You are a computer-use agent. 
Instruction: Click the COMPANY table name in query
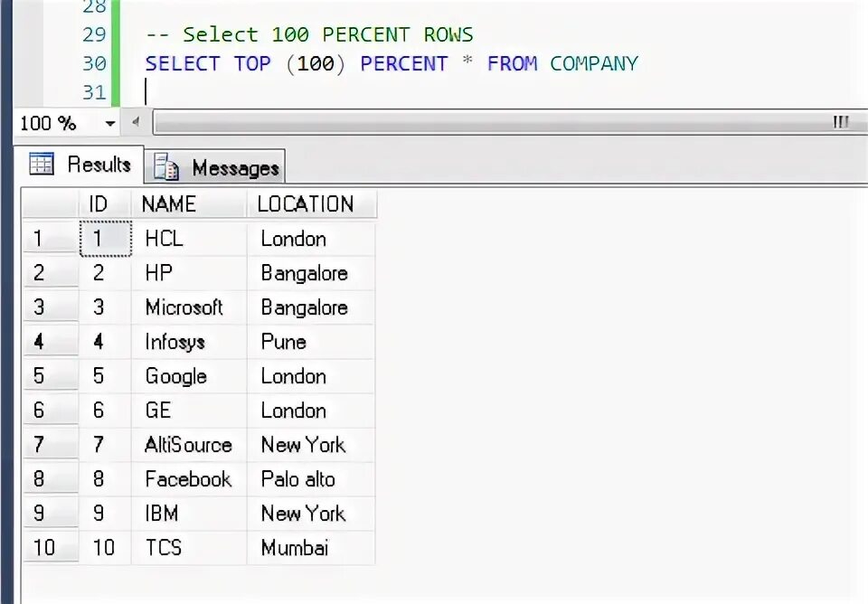coord(593,63)
